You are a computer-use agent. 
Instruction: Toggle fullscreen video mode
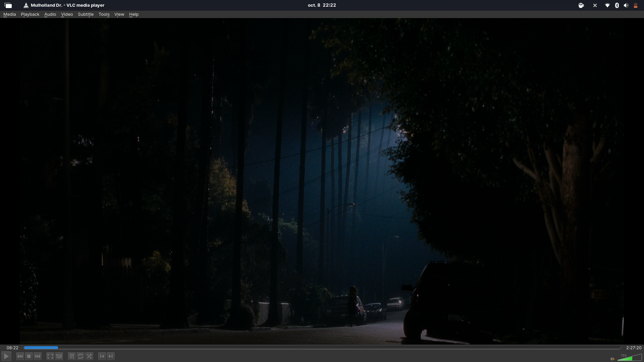click(50, 356)
